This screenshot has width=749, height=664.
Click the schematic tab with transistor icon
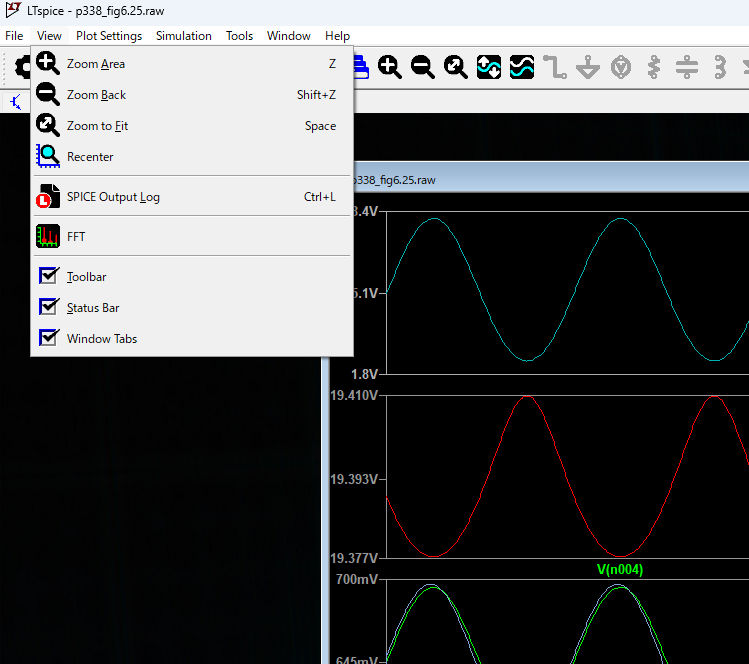click(16, 101)
